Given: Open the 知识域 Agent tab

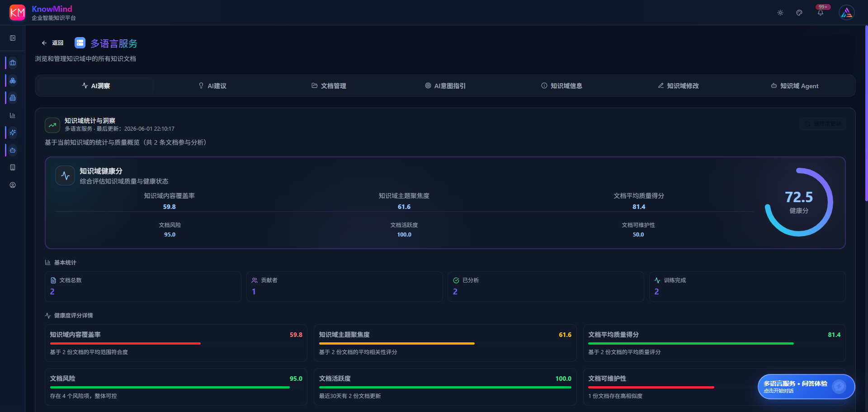Looking at the screenshot, I should pyautogui.click(x=795, y=86).
